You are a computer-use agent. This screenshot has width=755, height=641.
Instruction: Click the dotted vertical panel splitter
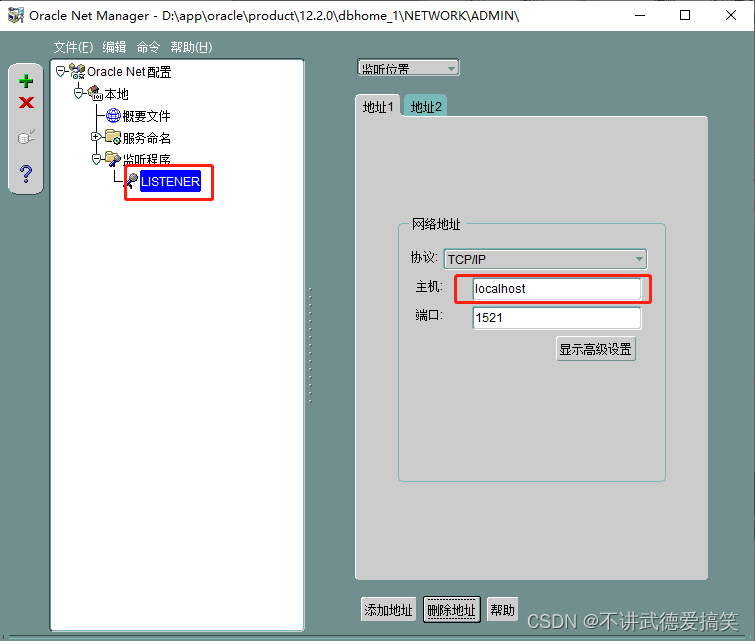click(x=310, y=345)
